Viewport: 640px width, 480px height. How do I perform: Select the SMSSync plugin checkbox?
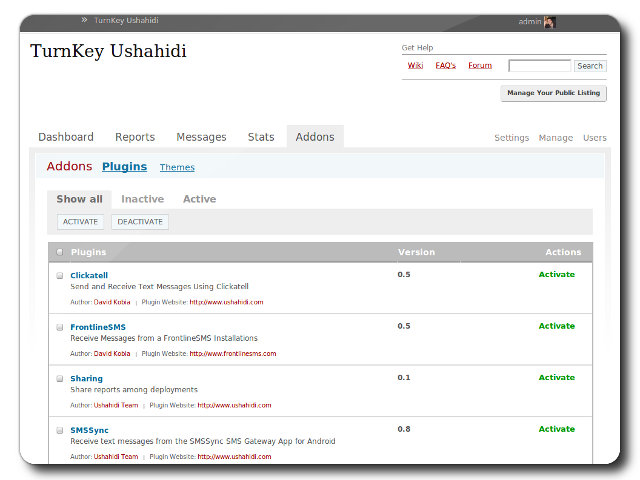click(x=60, y=430)
